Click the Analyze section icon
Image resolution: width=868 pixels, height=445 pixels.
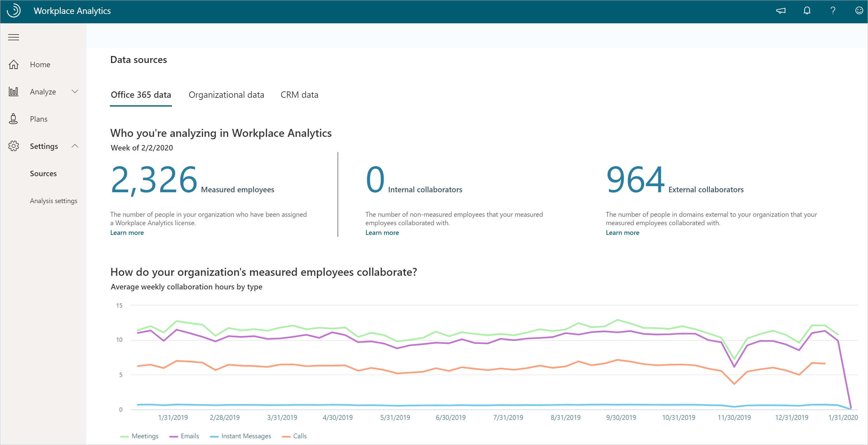pos(14,91)
